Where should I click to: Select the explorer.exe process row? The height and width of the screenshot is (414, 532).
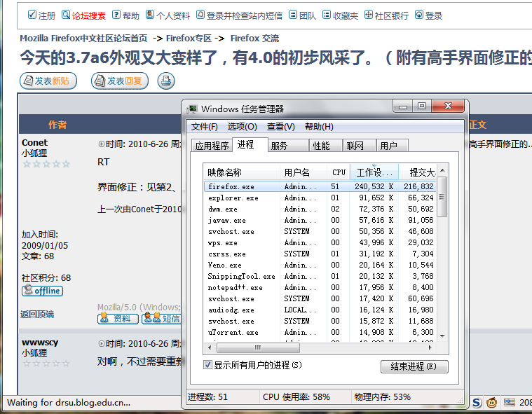[x=320, y=198]
